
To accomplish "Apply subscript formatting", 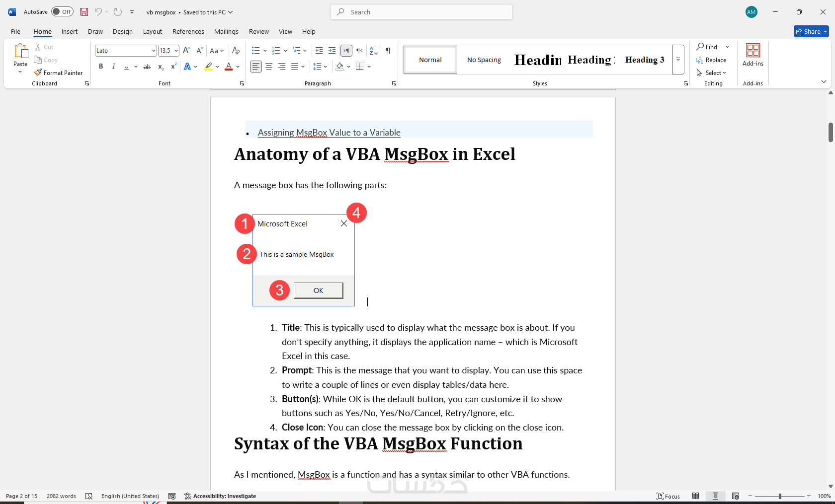I will click(x=161, y=67).
